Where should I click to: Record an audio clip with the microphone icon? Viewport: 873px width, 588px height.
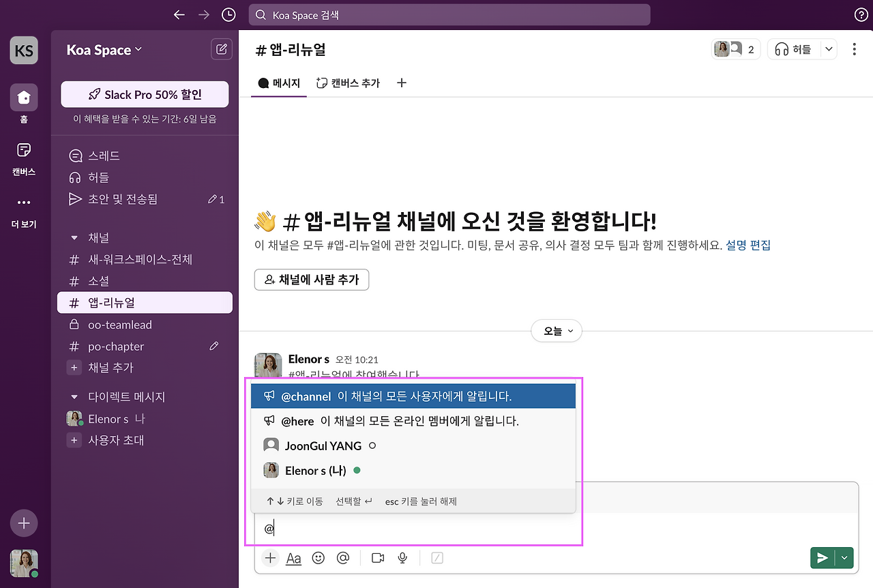[x=402, y=557]
